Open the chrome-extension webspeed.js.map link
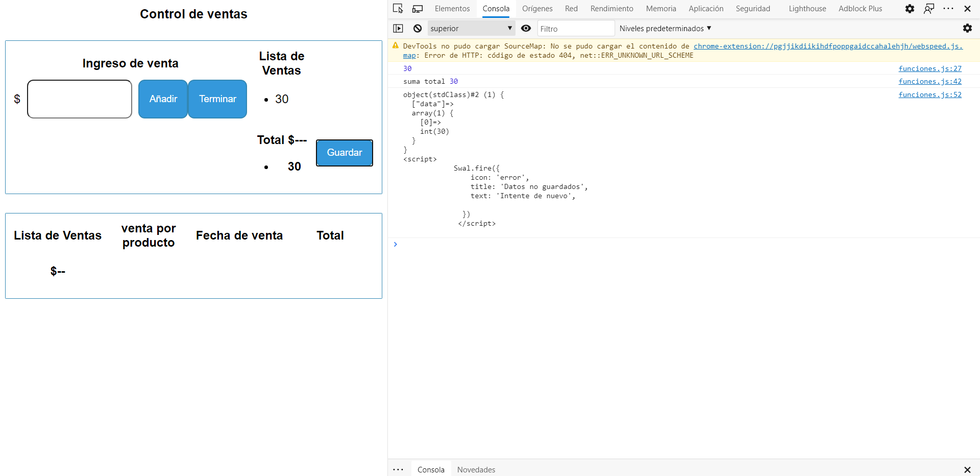This screenshot has height=476, width=980. [828, 46]
